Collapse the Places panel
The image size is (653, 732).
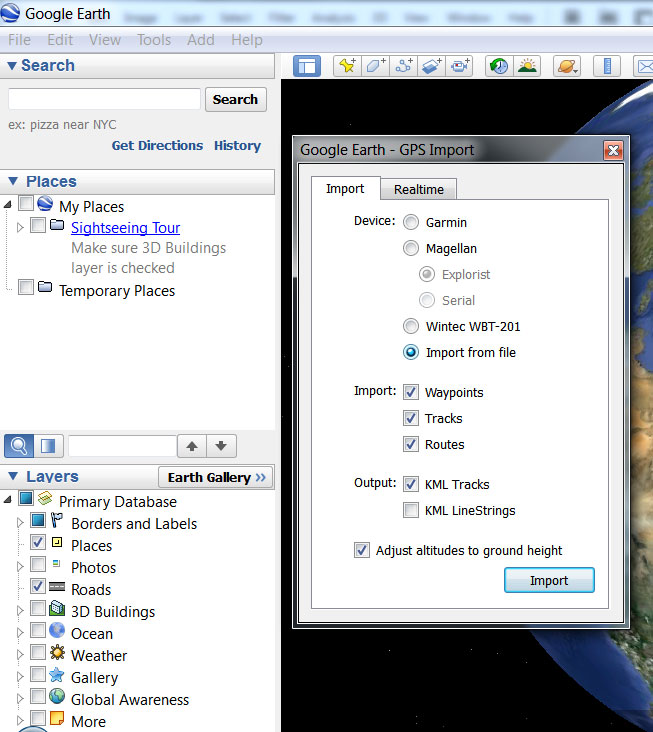tap(13, 181)
